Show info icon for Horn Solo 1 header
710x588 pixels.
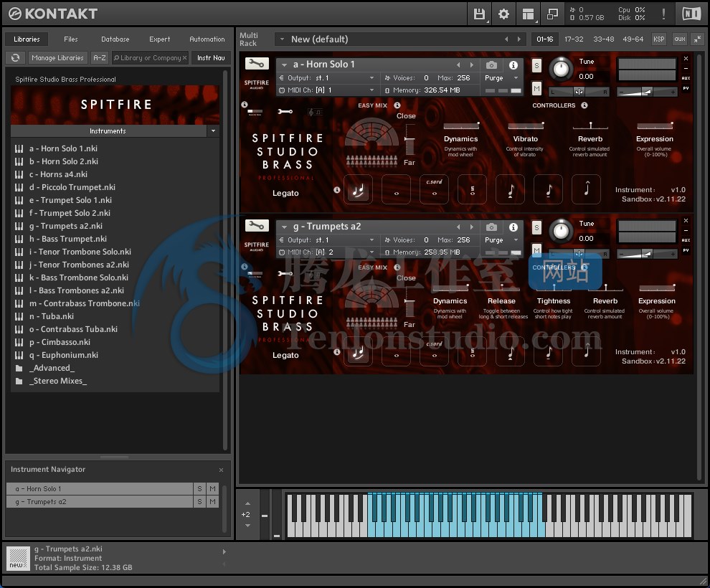(513, 65)
